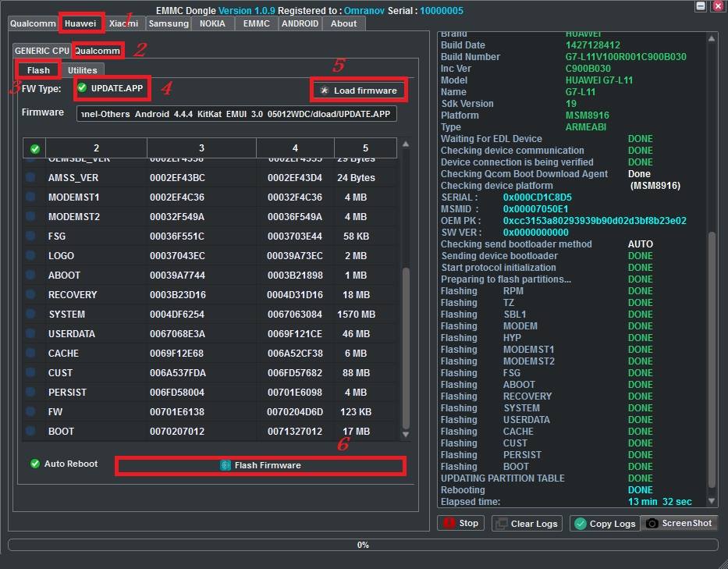Screen dimensions: 728x569
Task: Click the chip icon on Flash Firmware
Action: point(226,465)
